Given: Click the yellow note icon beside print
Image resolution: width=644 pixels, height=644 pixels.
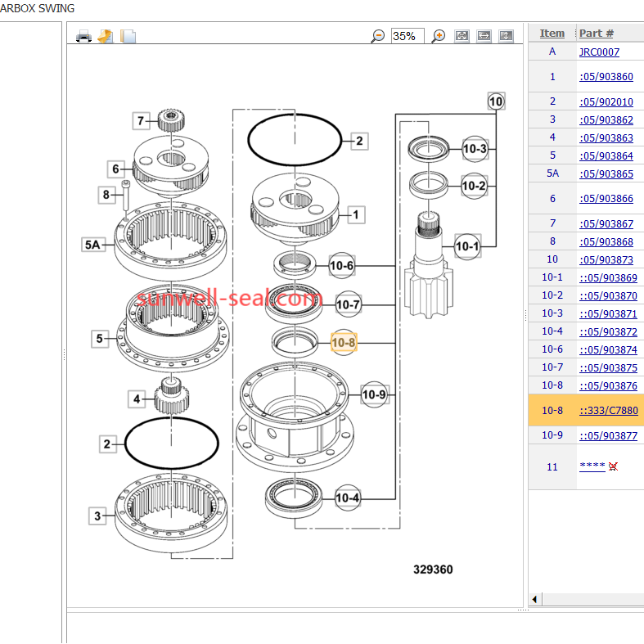Looking at the screenshot, I should [x=106, y=35].
